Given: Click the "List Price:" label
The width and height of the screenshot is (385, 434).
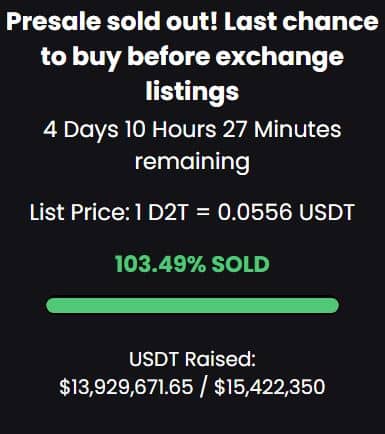Looking at the screenshot, I should pos(79,212).
